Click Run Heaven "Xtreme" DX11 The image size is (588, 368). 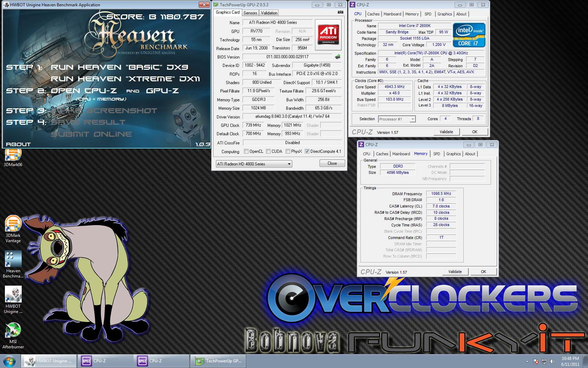point(125,79)
